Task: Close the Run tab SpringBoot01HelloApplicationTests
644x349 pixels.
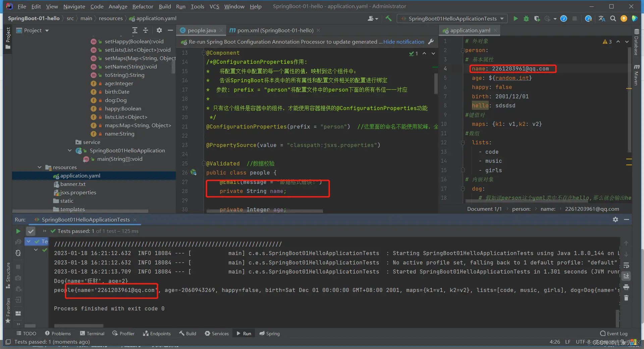Action: pos(135,219)
